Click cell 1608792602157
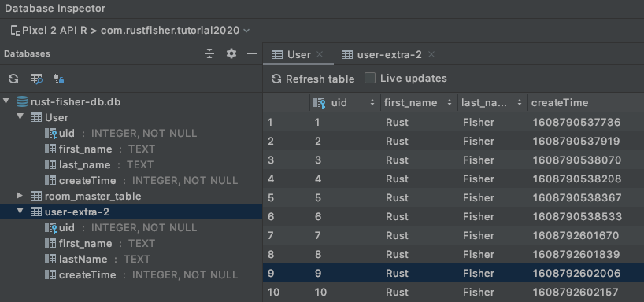Viewport: 644px width, 302px height. (x=576, y=292)
